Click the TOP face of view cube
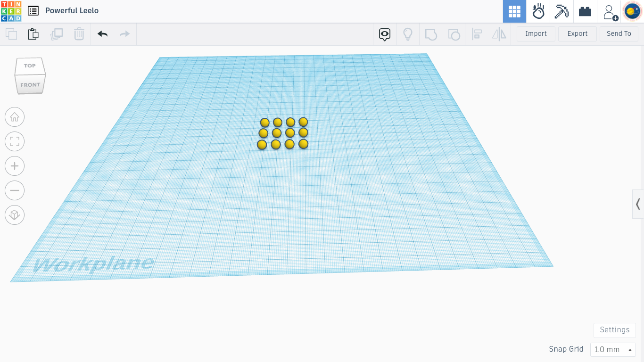 pyautogui.click(x=30, y=66)
